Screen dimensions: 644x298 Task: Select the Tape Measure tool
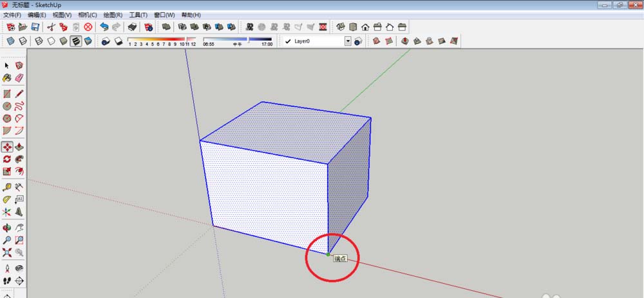click(x=7, y=187)
